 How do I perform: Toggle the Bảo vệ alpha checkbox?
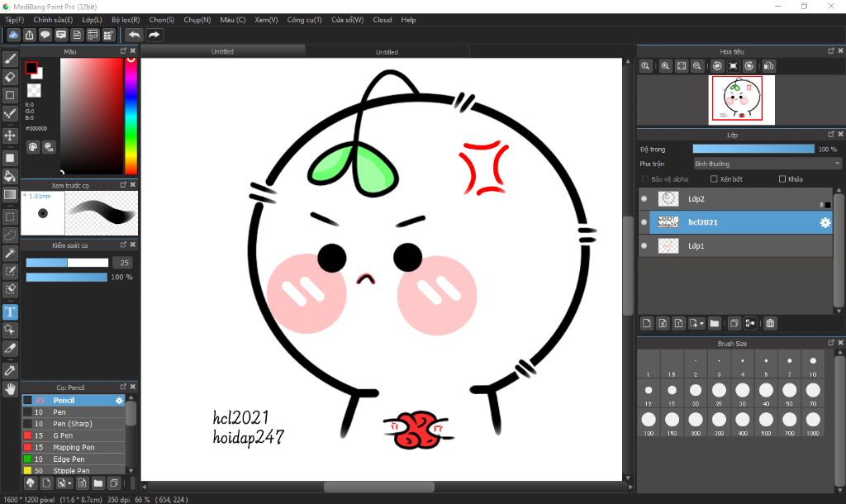(645, 179)
